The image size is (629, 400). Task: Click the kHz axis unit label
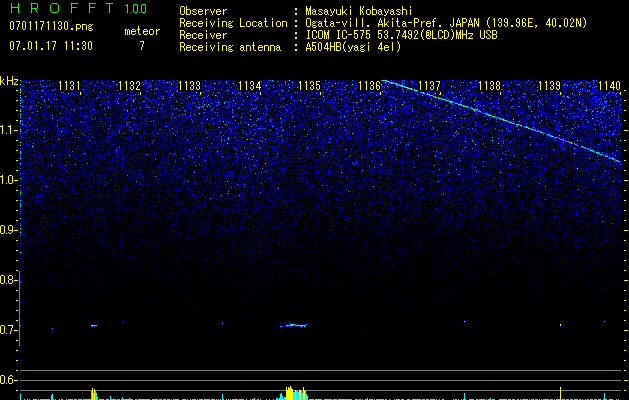point(9,81)
